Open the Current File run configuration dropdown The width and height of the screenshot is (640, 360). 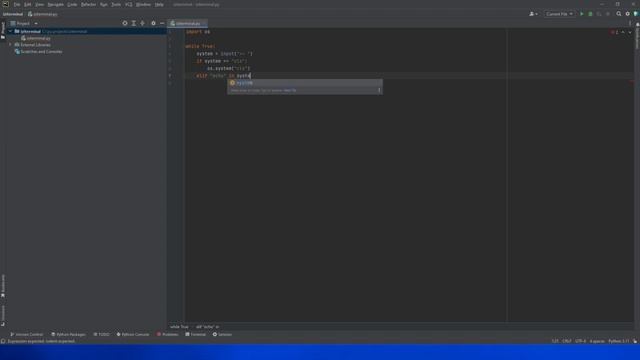[559, 14]
